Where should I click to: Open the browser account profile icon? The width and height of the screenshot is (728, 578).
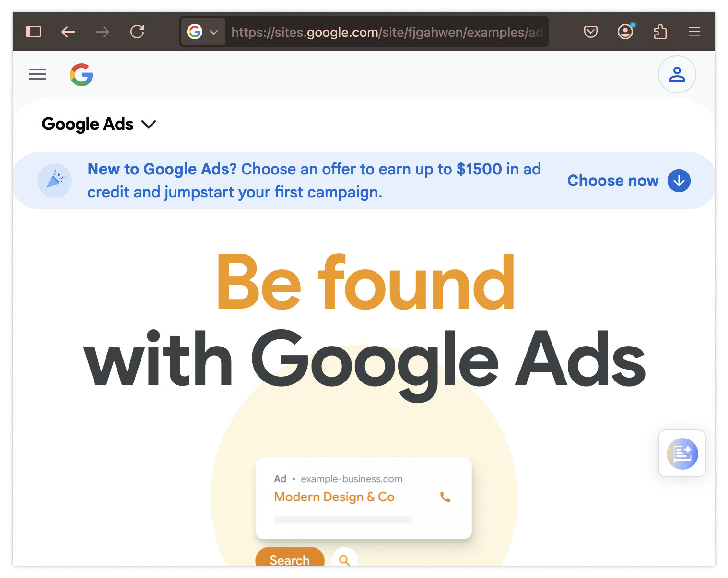pos(625,32)
